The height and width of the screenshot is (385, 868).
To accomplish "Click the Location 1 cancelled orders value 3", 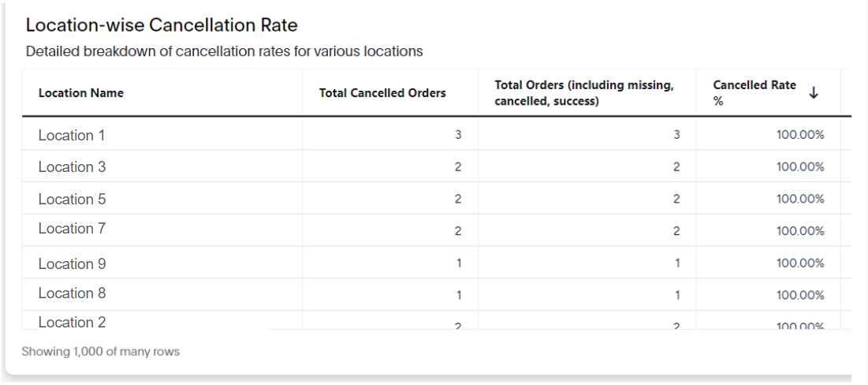I will pyautogui.click(x=458, y=135).
